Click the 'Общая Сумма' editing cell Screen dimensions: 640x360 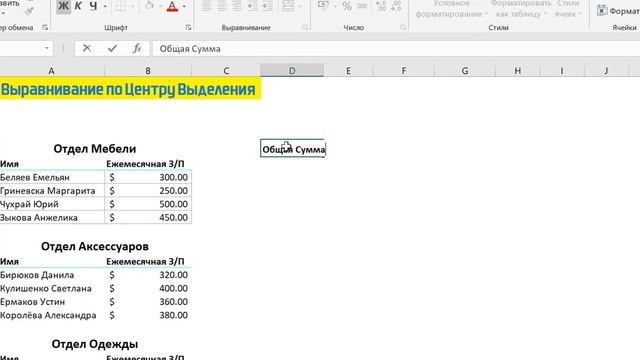[293, 149]
